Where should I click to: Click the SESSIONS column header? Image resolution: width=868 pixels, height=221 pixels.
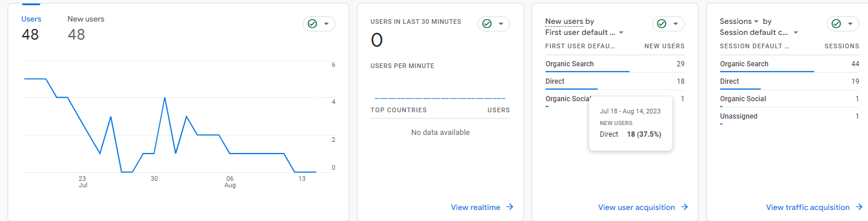[x=842, y=46]
